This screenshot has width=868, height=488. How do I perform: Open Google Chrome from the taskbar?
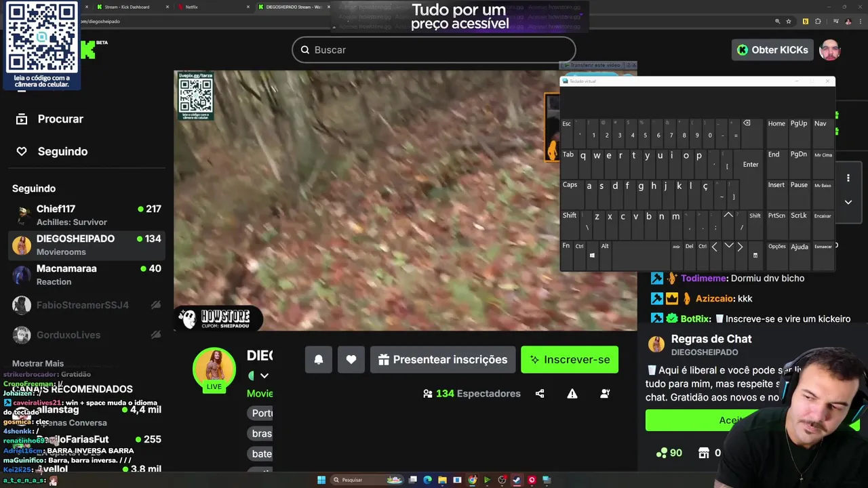(x=472, y=480)
